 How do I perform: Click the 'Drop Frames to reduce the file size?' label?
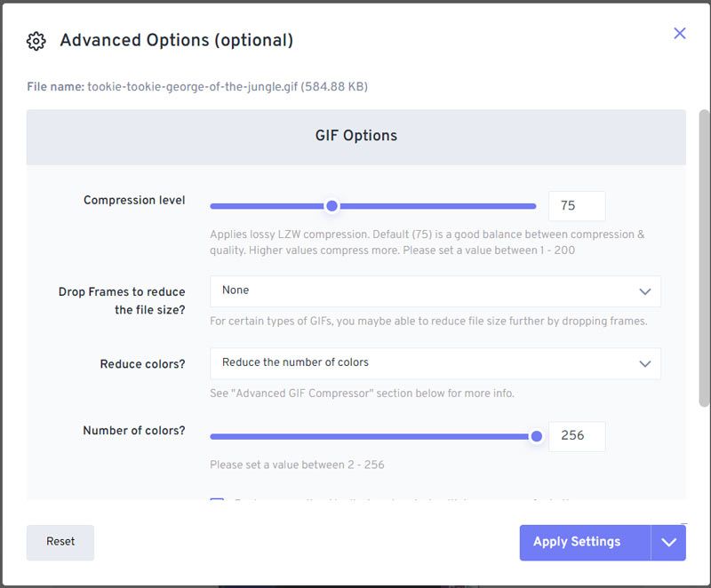pyautogui.click(x=122, y=301)
